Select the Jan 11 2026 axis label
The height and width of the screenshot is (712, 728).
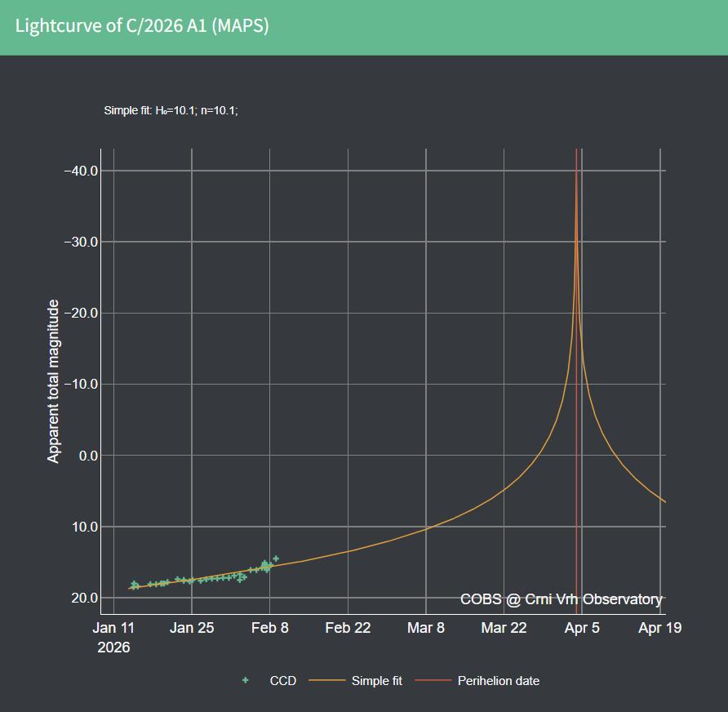[x=114, y=637]
